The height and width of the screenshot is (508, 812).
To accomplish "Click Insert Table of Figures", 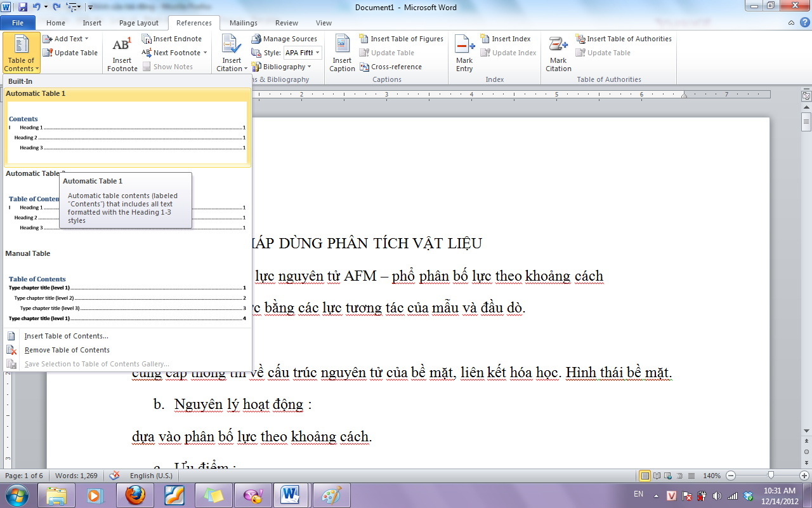I will [401, 39].
